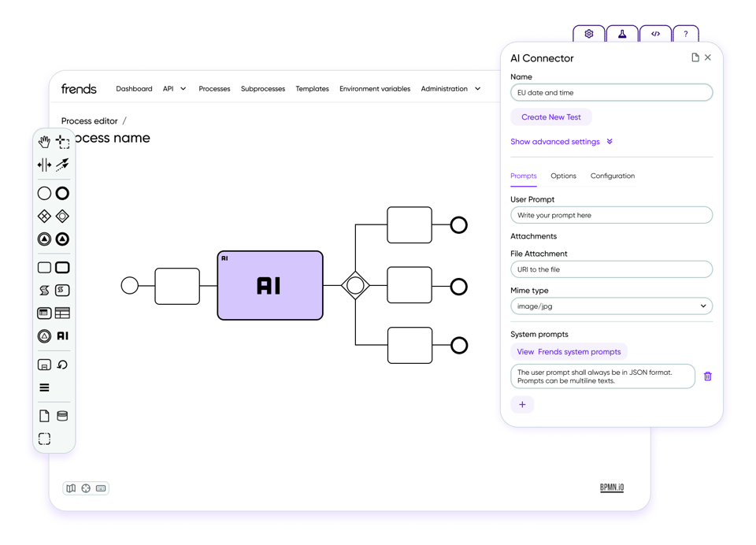This screenshot has height=545, width=756.
Task: Activate the lasso selection tool
Action: 63,142
